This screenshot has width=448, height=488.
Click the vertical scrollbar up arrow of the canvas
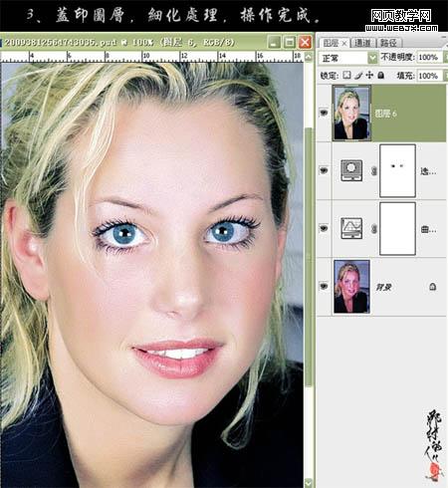tap(309, 57)
